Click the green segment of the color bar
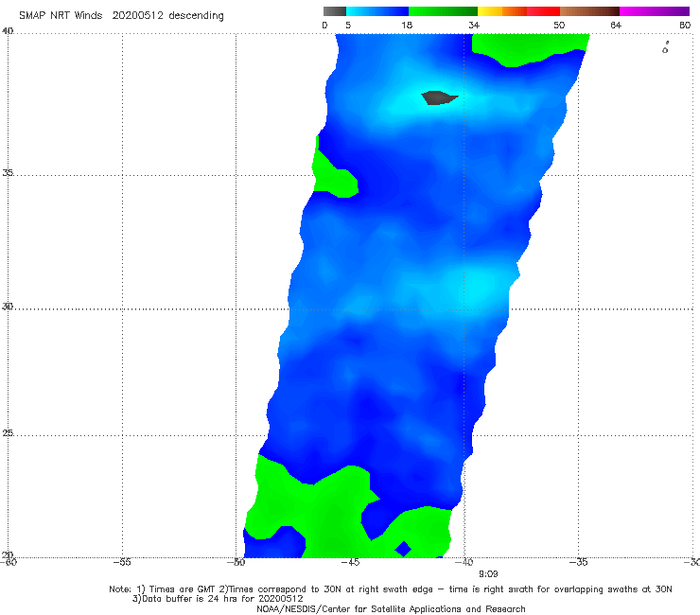 [x=443, y=11]
